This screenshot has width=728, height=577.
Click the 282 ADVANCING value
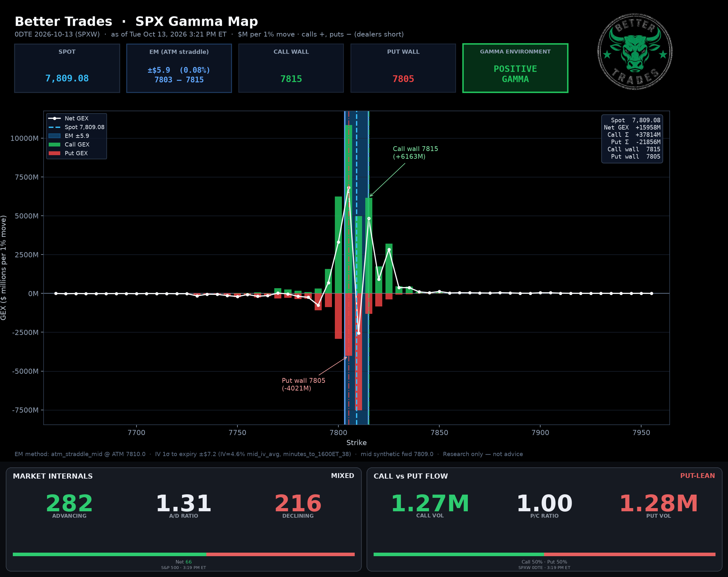(69, 503)
